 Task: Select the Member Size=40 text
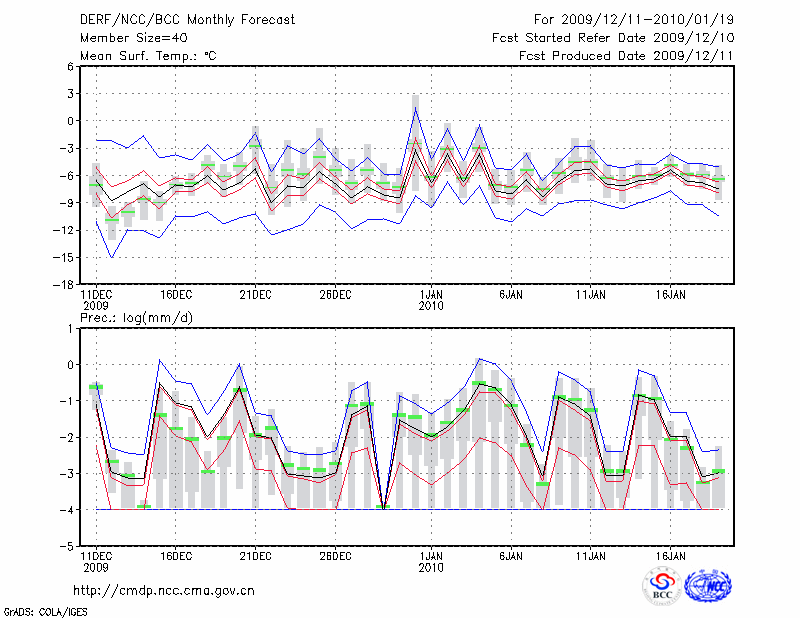coord(131,38)
